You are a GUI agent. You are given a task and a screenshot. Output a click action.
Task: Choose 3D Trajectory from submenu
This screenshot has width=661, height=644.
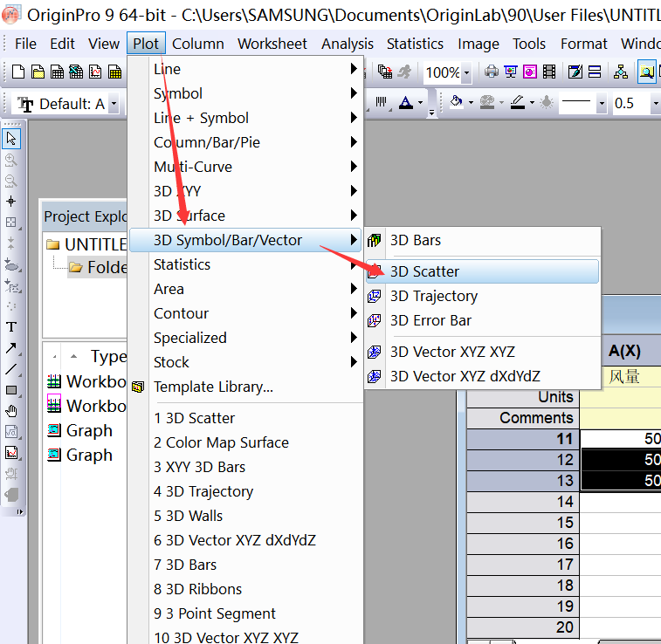pos(482,296)
